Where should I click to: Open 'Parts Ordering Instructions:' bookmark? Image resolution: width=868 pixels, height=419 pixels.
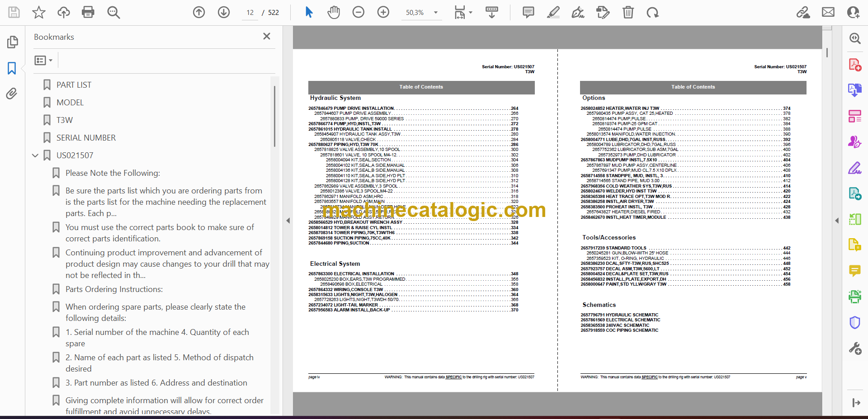tap(114, 289)
